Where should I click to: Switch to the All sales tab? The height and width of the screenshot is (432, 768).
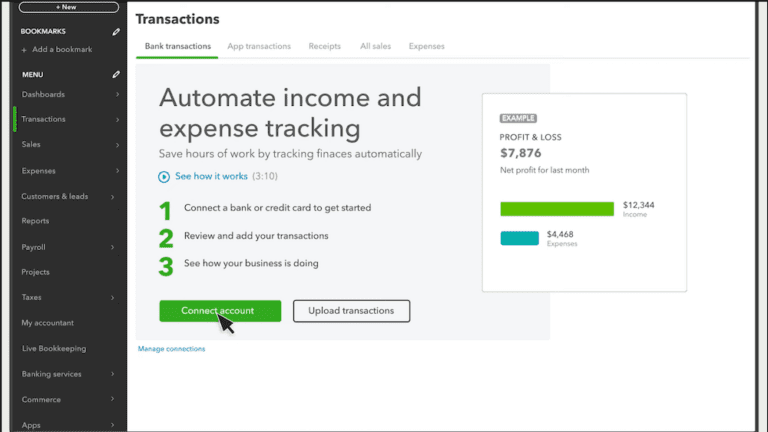click(x=375, y=46)
